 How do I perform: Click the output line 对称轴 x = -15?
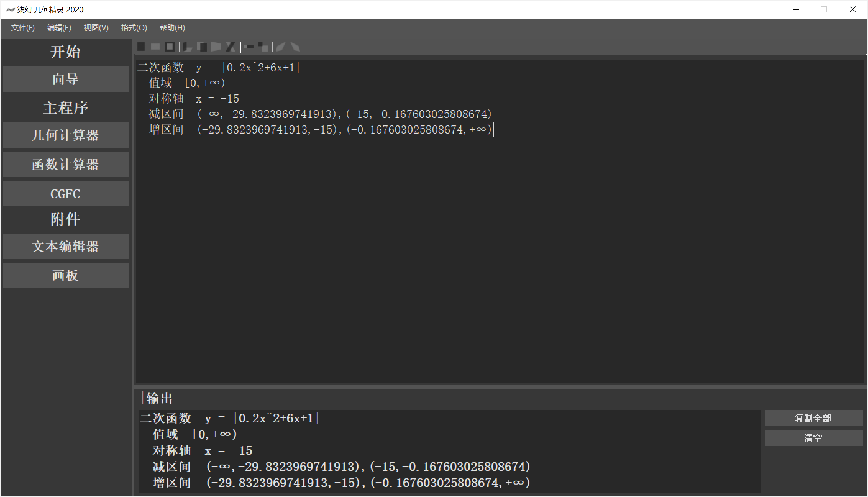point(202,451)
